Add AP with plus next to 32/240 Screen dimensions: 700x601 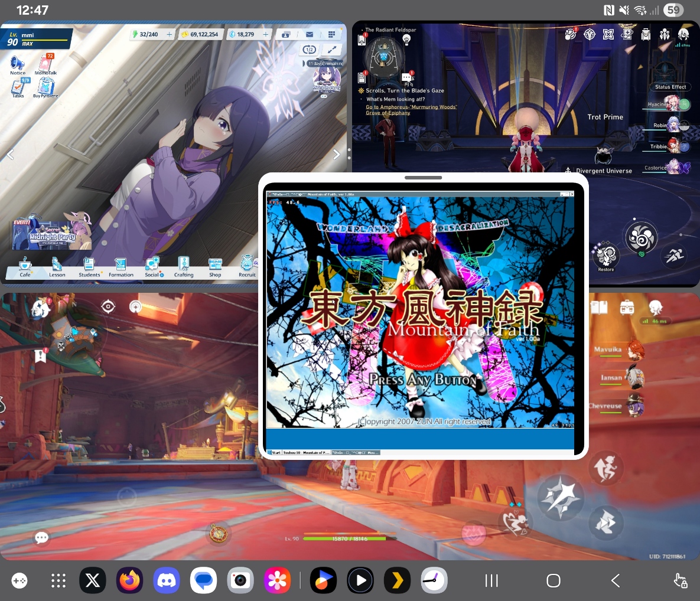169,34
